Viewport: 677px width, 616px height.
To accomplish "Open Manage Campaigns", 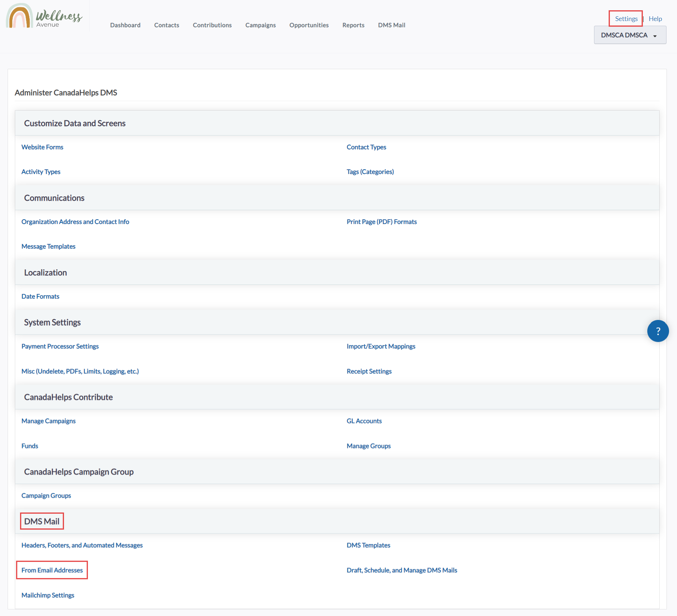I will pyautogui.click(x=49, y=421).
